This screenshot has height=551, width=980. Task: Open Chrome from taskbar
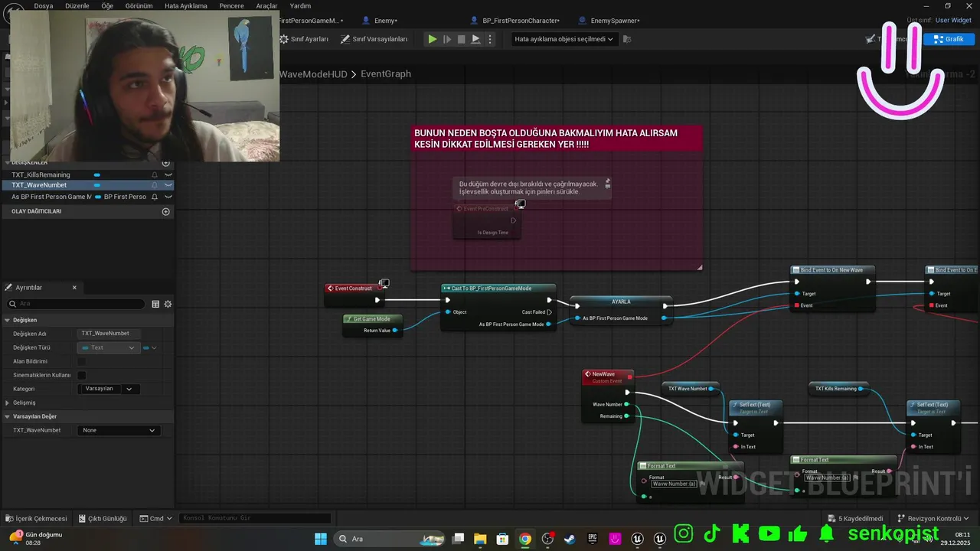click(524, 539)
